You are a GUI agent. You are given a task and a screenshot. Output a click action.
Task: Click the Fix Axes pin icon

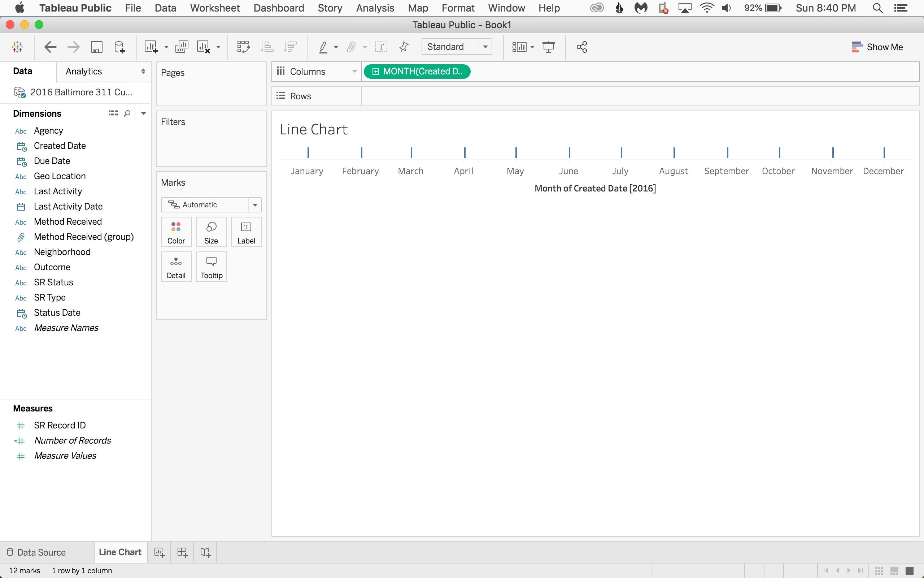(x=404, y=47)
